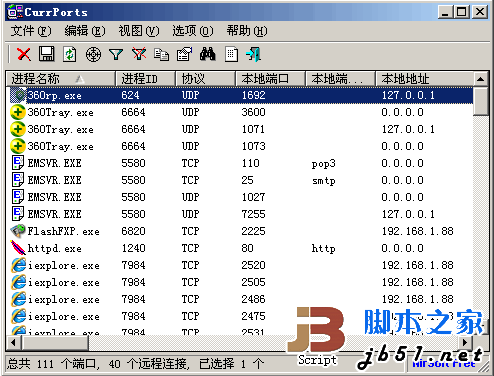Select the httpd.exe process name

[x=54, y=248]
